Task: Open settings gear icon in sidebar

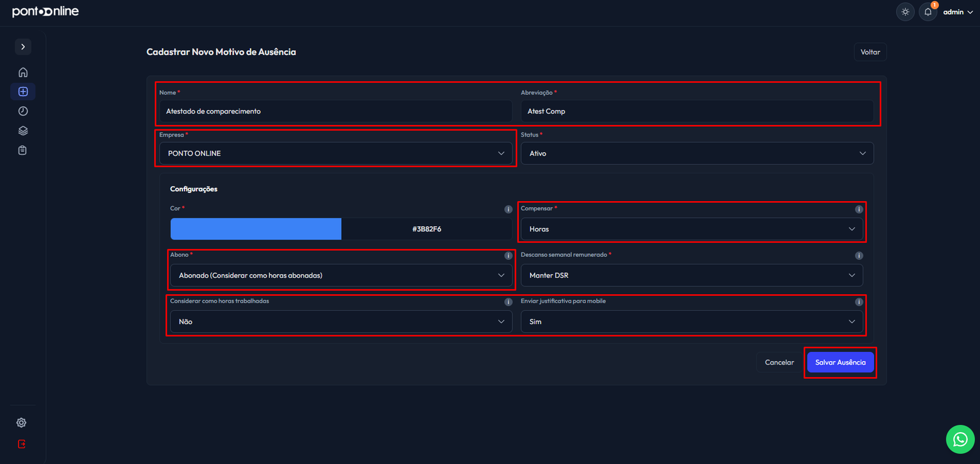Action: tap(21, 422)
